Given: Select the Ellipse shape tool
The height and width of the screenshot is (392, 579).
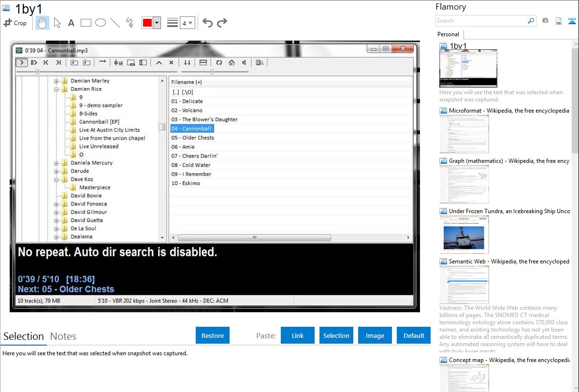Looking at the screenshot, I should click(101, 23).
